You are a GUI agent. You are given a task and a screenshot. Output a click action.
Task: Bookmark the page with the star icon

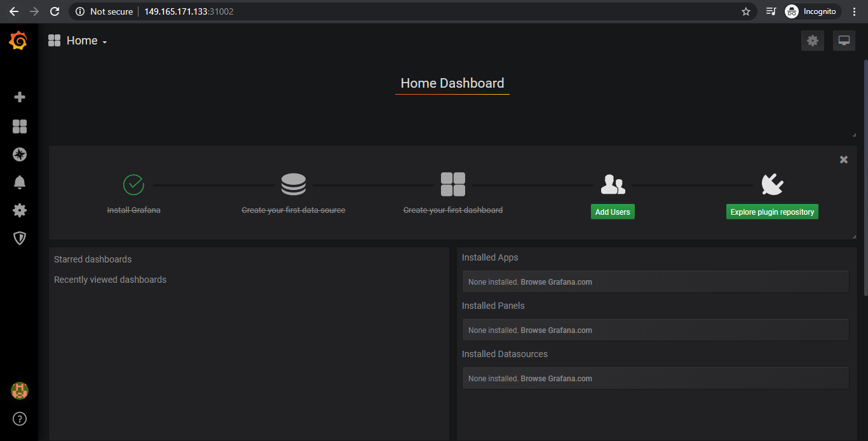[746, 11]
